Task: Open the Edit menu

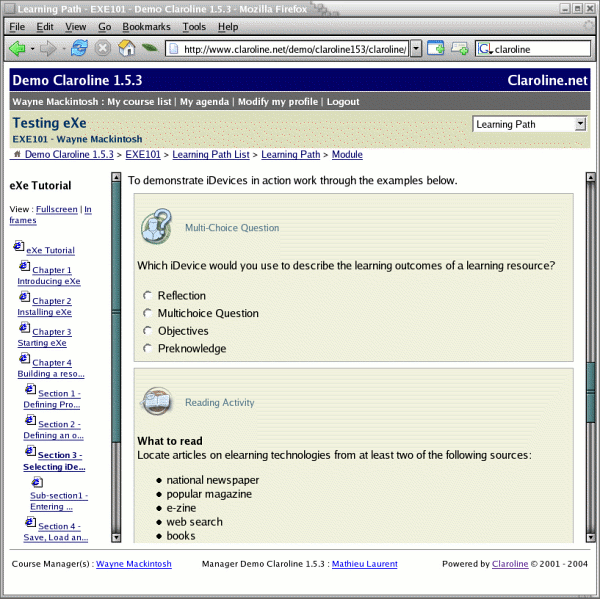Action: pyautogui.click(x=45, y=27)
